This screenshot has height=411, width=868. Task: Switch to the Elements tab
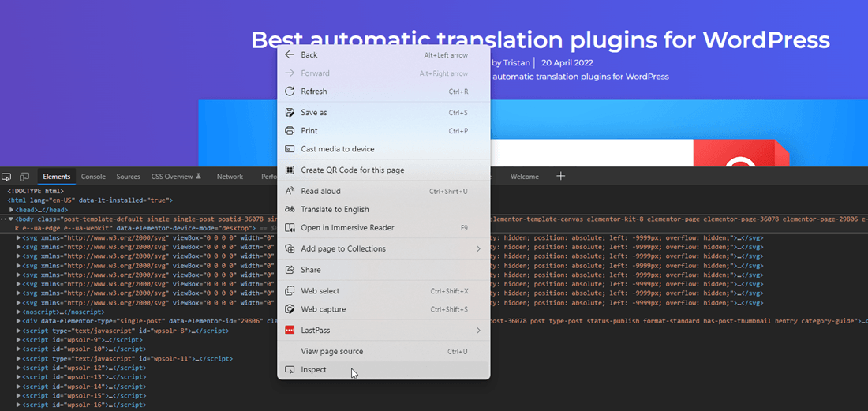tap(57, 177)
